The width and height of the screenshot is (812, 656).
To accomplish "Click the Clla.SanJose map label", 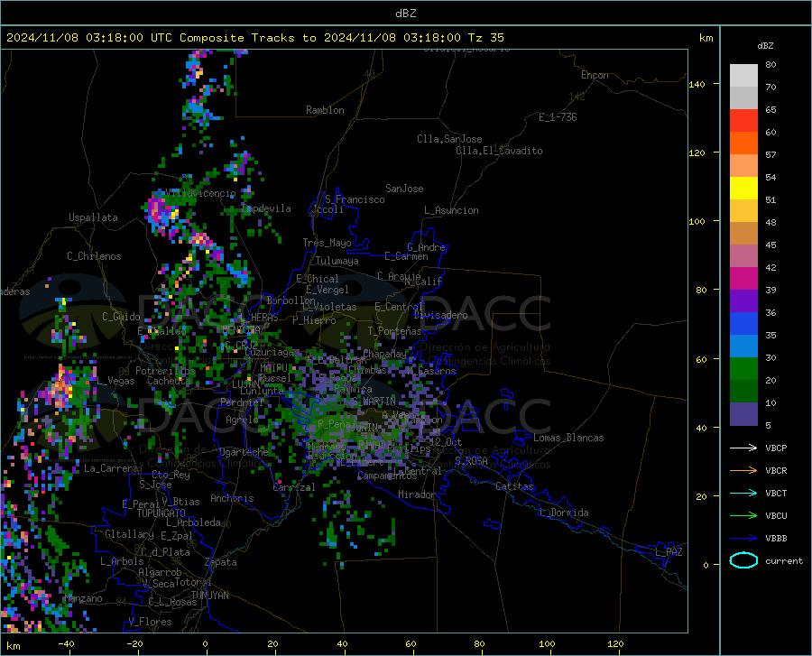I will (x=449, y=139).
